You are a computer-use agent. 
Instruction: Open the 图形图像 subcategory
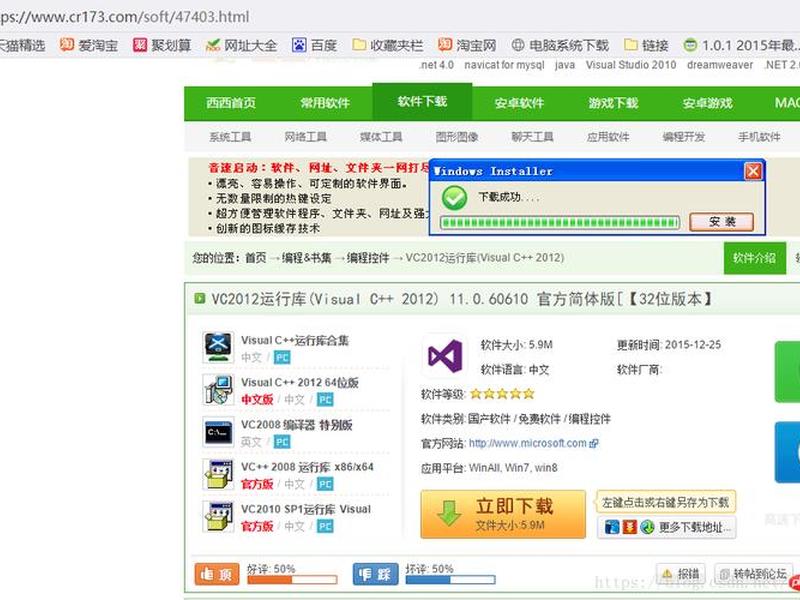tap(457, 137)
